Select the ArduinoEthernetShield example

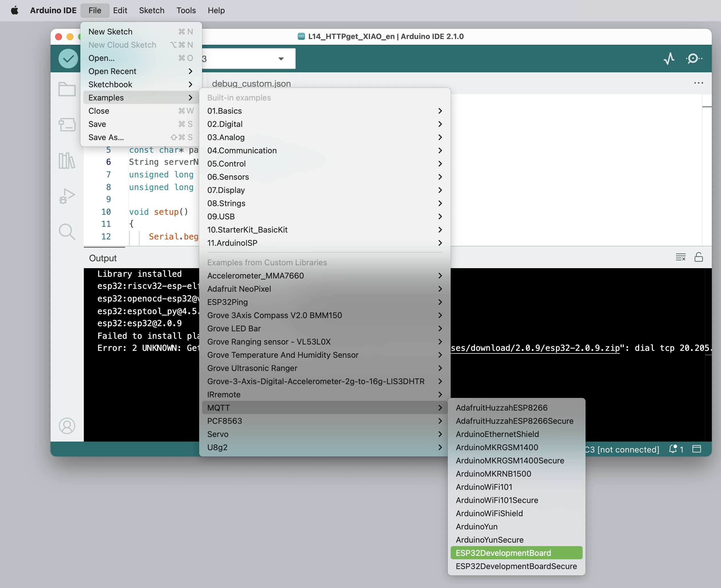516,434
